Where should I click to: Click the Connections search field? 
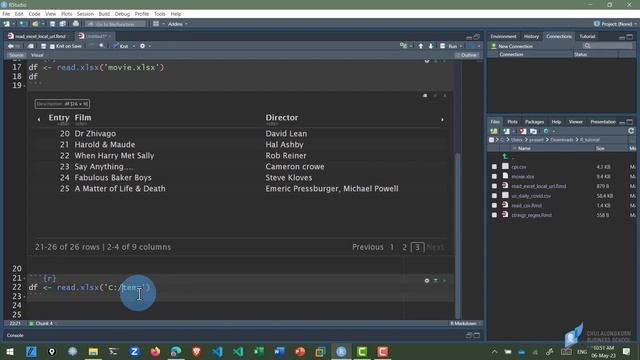coord(607,46)
